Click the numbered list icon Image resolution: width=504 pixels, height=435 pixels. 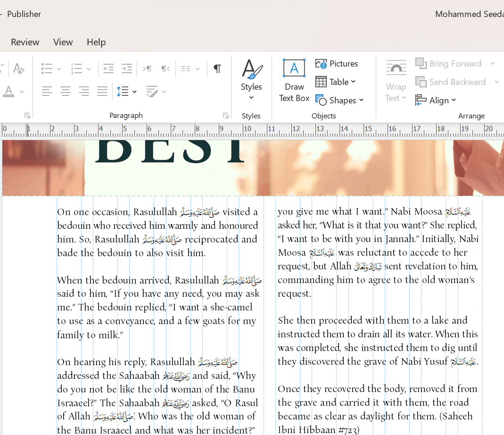(76, 68)
